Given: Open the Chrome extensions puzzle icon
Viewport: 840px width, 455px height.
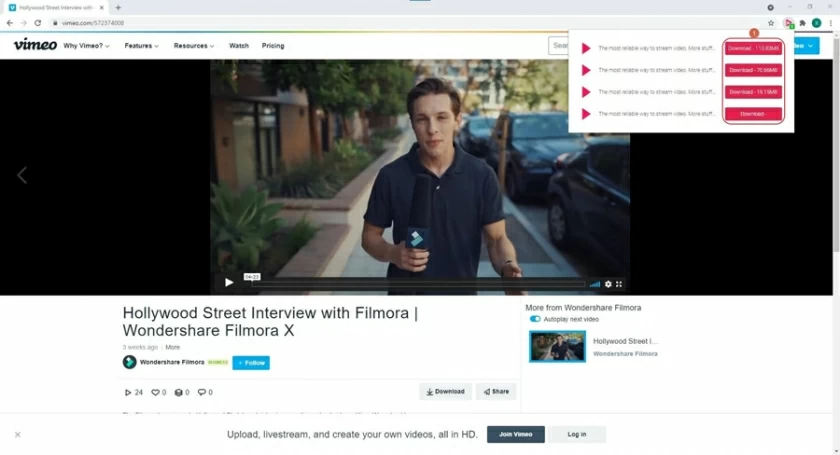Looking at the screenshot, I should [802, 23].
